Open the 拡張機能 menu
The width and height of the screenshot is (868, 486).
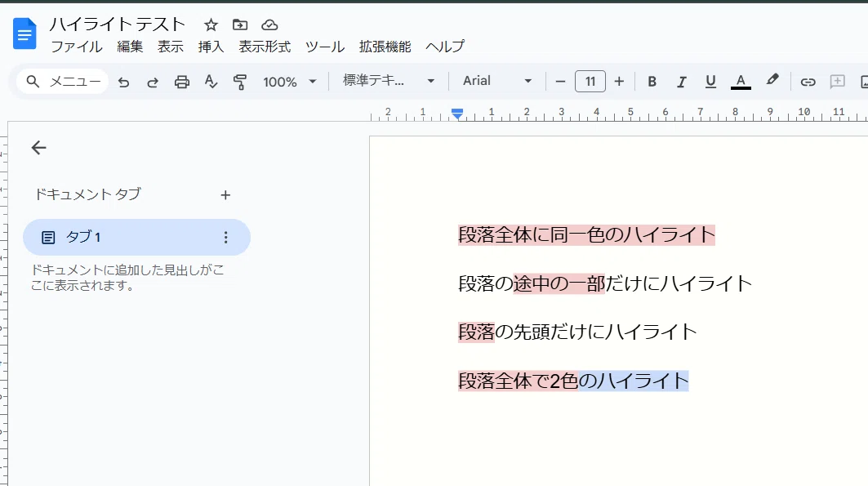point(385,47)
